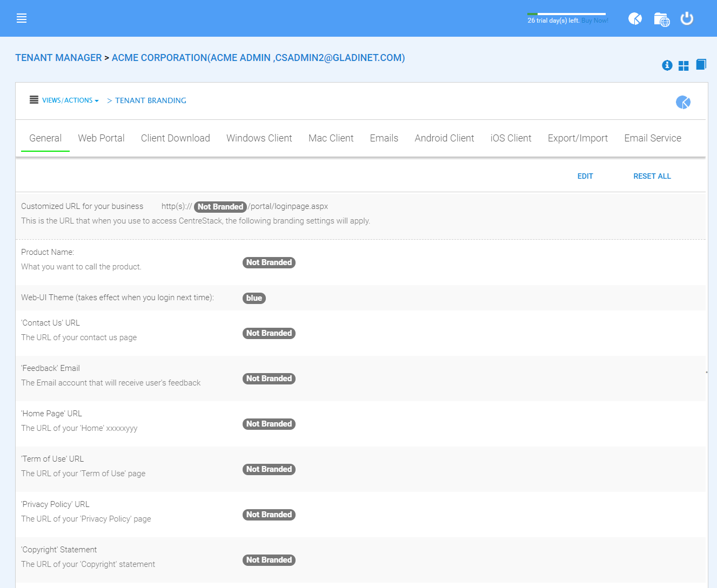This screenshot has width=717, height=588.
Task: Click the 'Customized URL for your business' label
Action: [82, 206]
